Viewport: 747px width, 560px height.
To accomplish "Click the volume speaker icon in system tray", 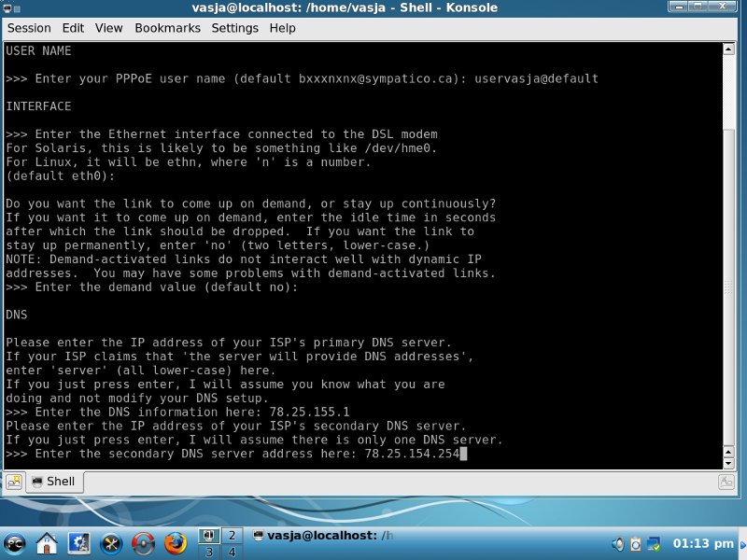I will coord(617,542).
